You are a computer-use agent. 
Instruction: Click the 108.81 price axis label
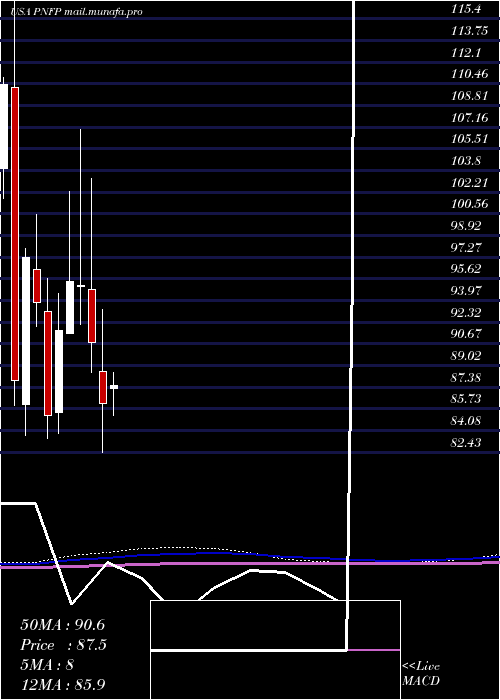(469, 96)
